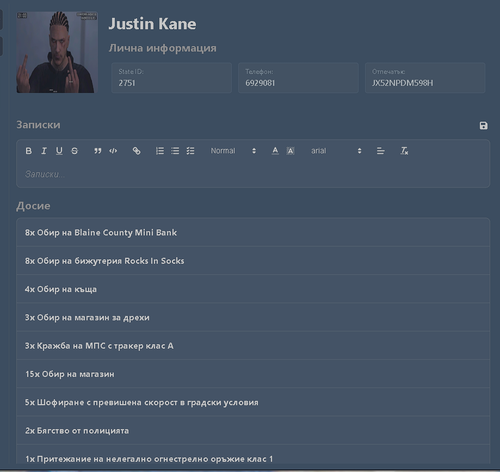Select the '2x Бягство от полицията' record
This screenshot has width=500, height=472.
click(253, 431)
